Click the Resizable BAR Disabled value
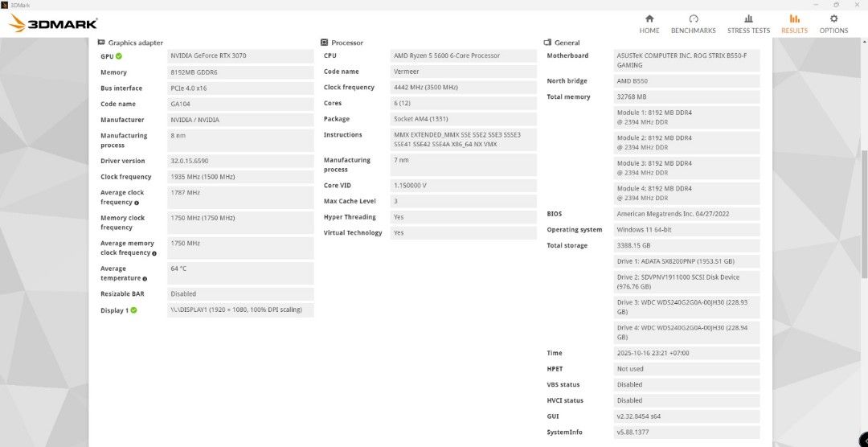Image resolution: width=868 pixels, height=447 pixels. 240,294
